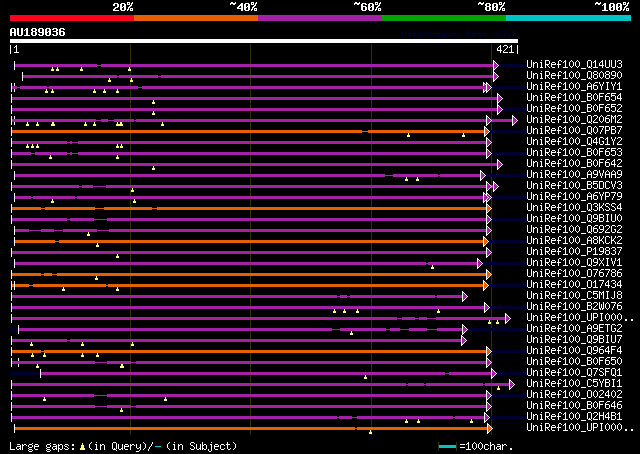This screenshot has height=454, width=640.
Task: Click the arrowhead ending the UniRef100_Q206M2 alignment
Action: tap(515, 120)
